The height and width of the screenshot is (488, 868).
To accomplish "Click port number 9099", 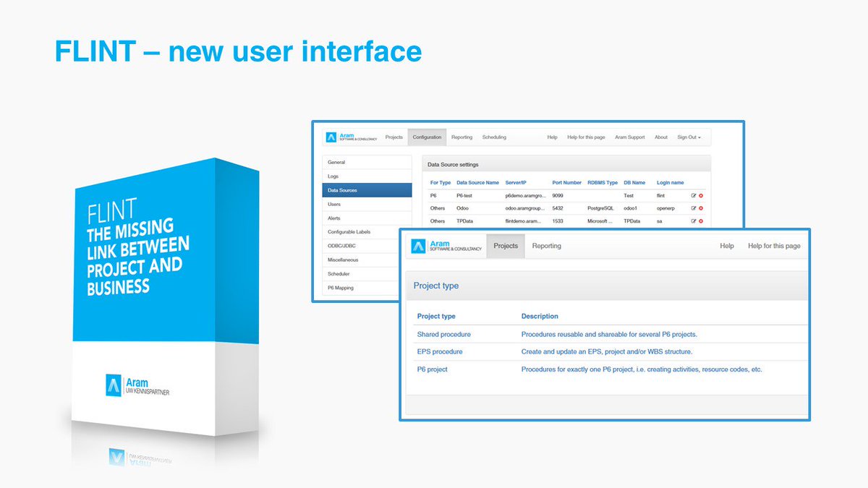I will point(558,196).
